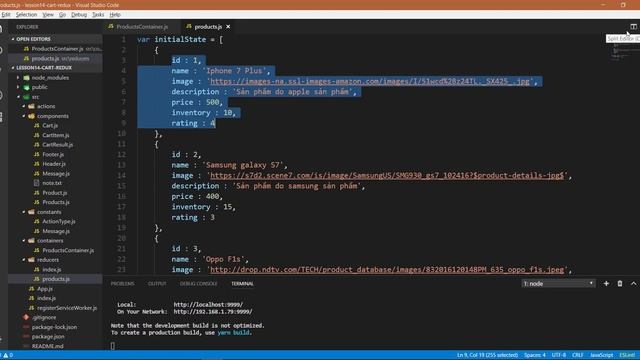Open the Edit menu
The height and width of the screenshot is (360, 640).
[6, 15]
